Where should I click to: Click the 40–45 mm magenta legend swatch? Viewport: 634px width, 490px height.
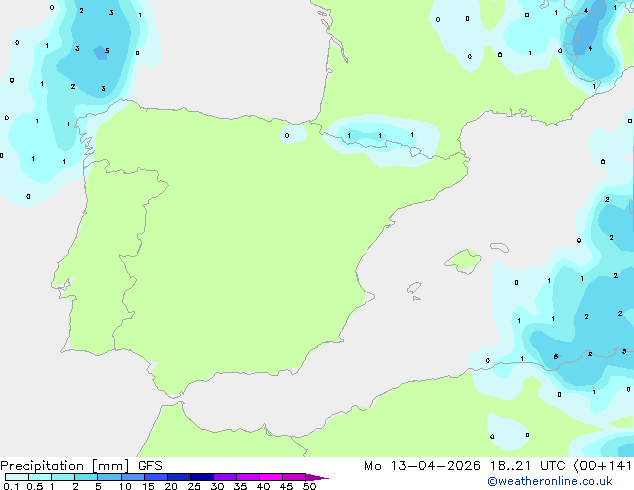click(271, 477)
